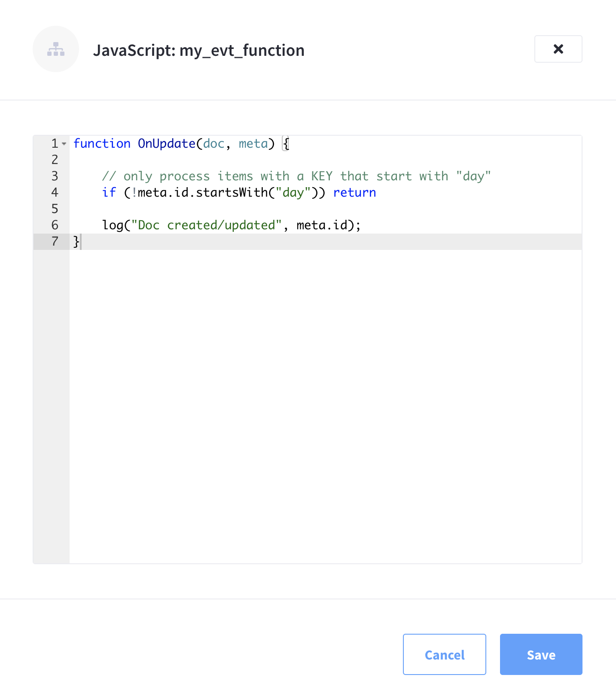Click line number 1 in gutter
The height and width of the screenshot is (687, 616).
coord(55,143)
